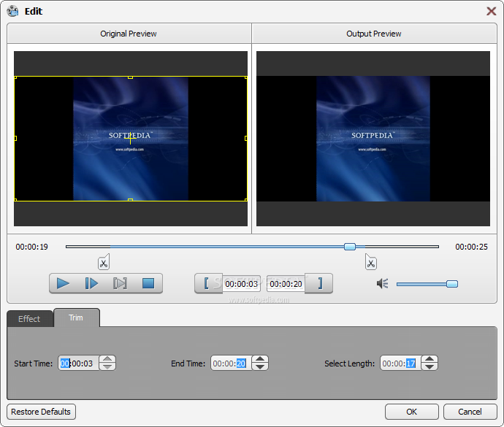Image resolution: width=504 pixels, height=427 pixels.
Task: Select the Trim tab
Action: click(x=76, y=318)
